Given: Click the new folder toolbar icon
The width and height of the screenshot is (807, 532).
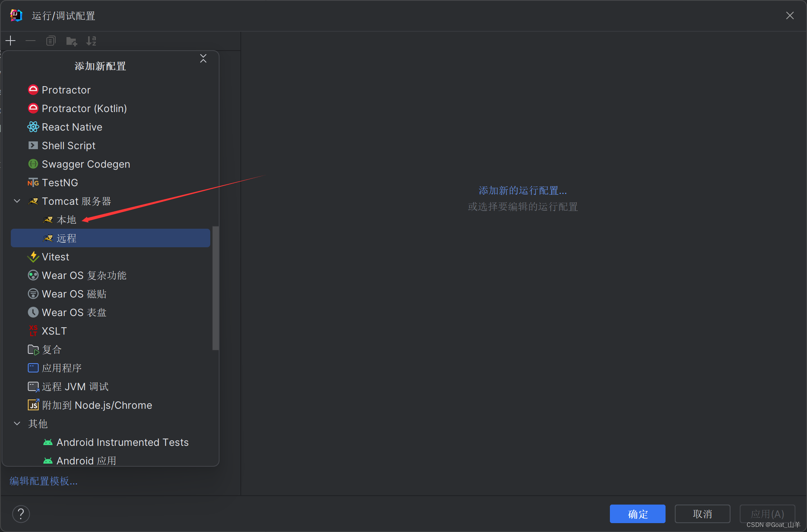Looking at the screenshot, I should click(x=72, y=41).
